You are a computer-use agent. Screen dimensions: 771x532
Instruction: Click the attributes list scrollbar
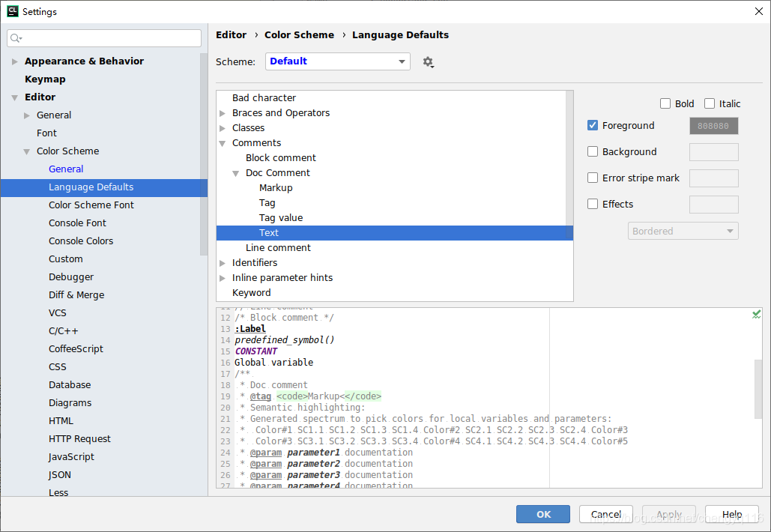pos(569,165)
